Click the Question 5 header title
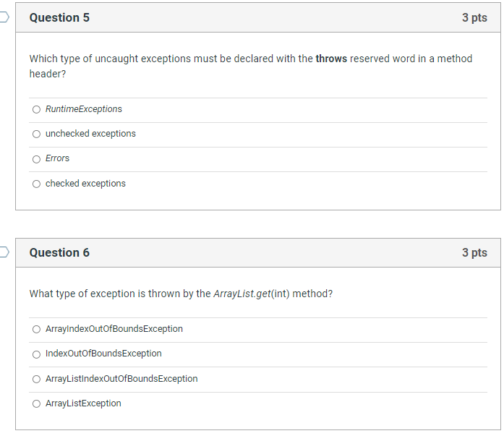 click(59, 17)
